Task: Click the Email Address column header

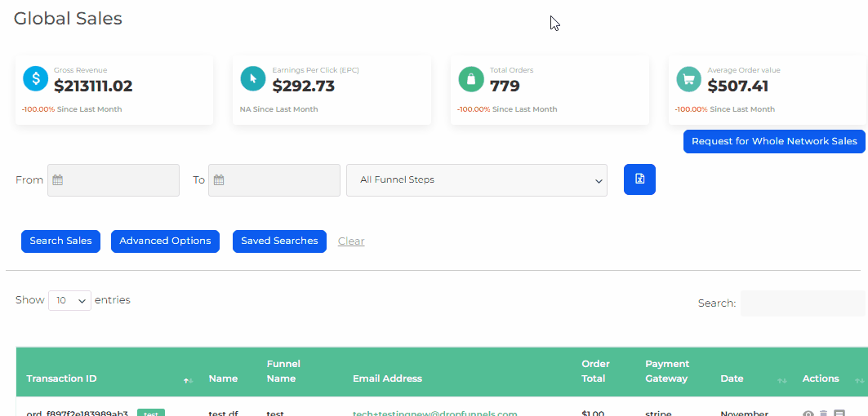Action: (x=387, y=378)
